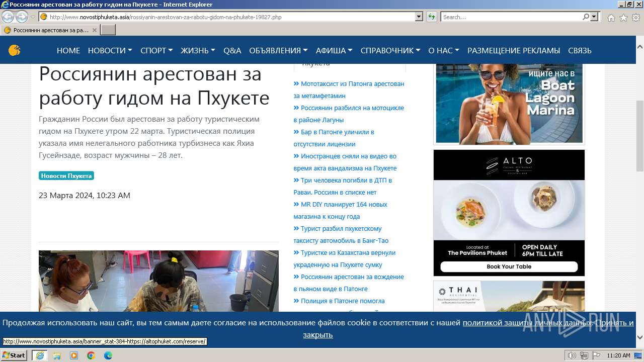Open the Tools gear icon
644x362 pixels.
636,17
